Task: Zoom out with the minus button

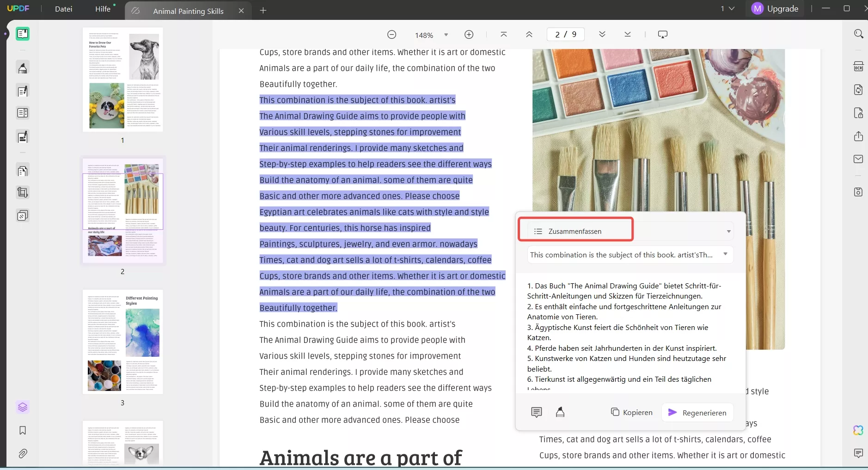Action: pyautogui.click(x=391, y=35)
